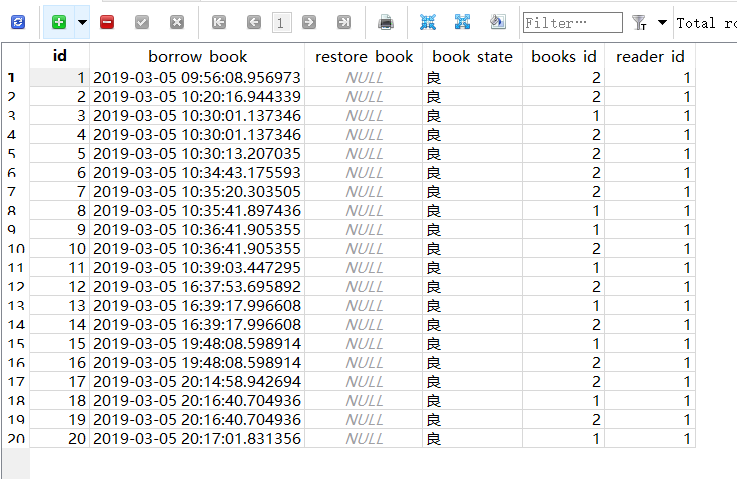Sort by borrow book column header
The width and height of the screenshot is (737, 479).
click(x=197, y=56)
